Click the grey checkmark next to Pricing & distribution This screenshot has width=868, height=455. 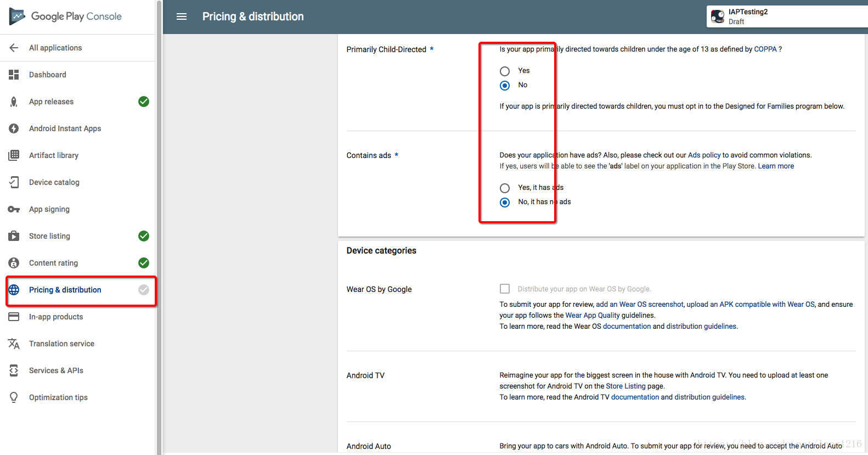[x=144, y=290]
